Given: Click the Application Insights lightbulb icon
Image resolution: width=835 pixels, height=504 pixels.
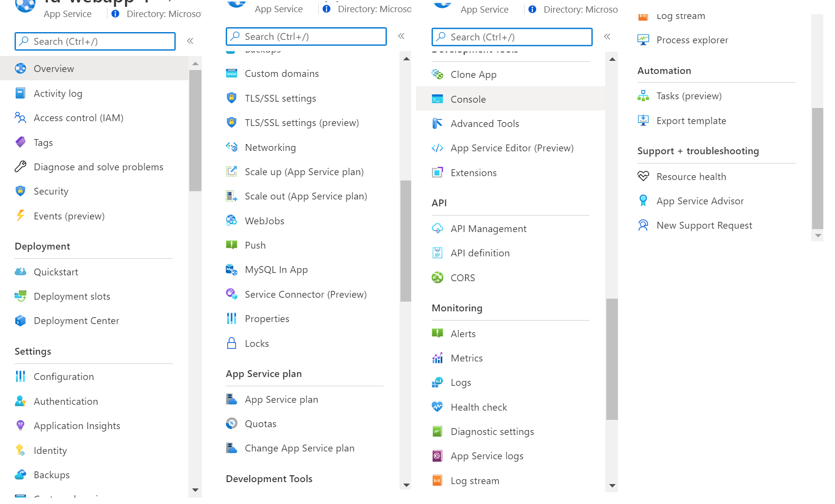Looking at the screenshot, I should [20, 426].
